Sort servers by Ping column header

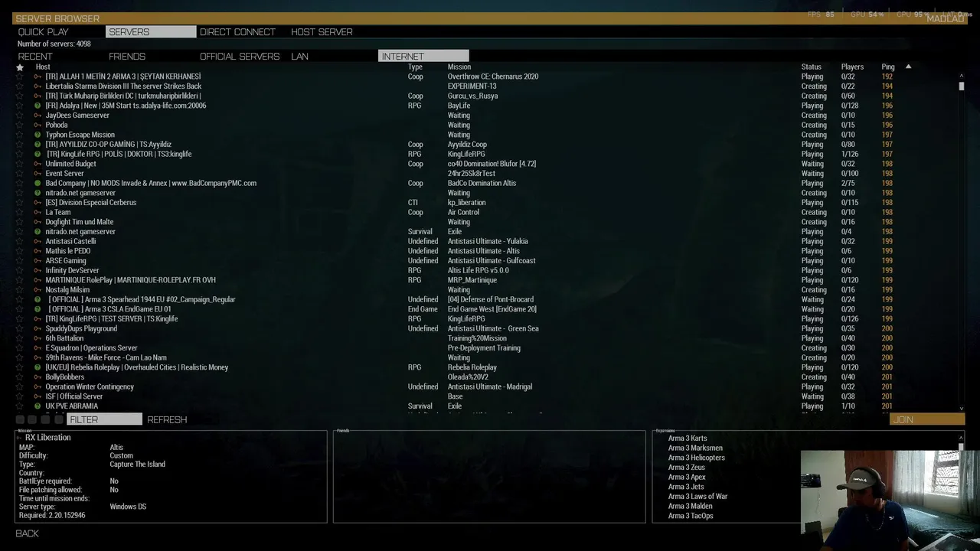coord(888,67)
